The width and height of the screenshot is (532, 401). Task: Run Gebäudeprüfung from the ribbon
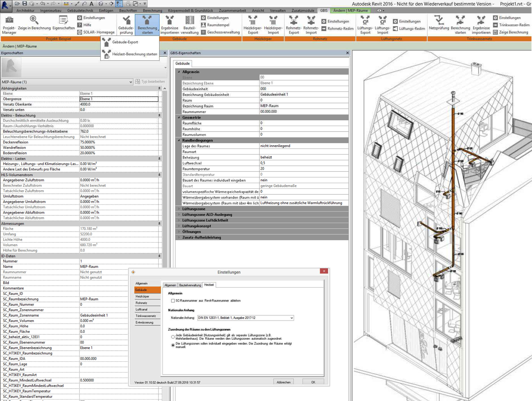click(126, 25)
